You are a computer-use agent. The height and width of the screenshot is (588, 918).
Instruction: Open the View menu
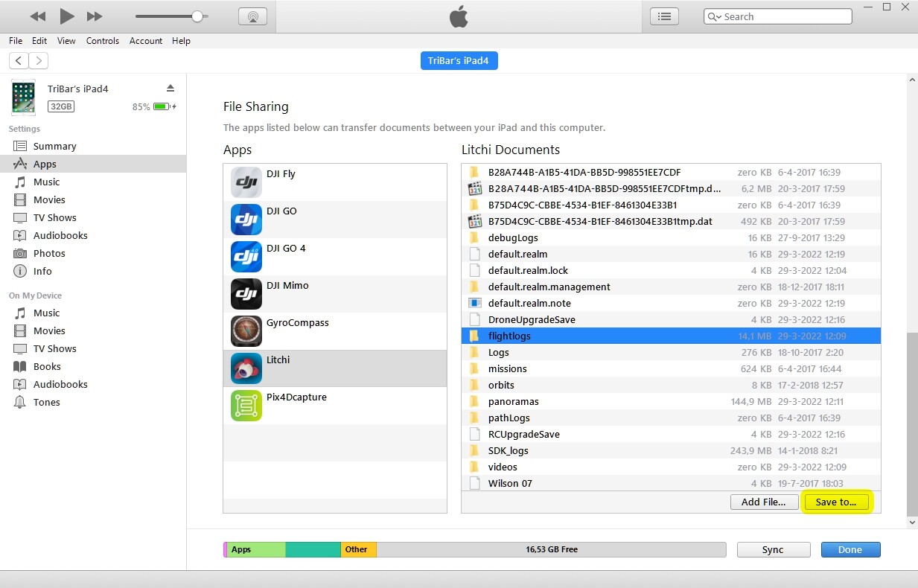[66, 41]
